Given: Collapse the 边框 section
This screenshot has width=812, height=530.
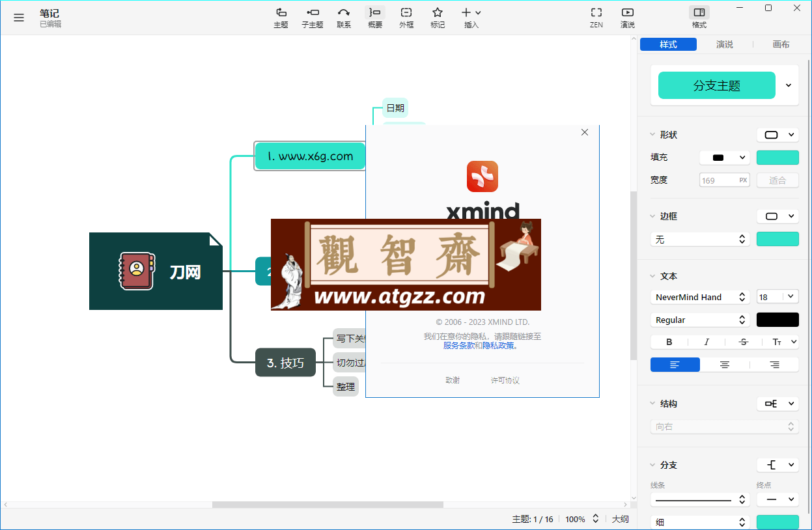Looking at the screenshot, I should [x=652, y=216].
